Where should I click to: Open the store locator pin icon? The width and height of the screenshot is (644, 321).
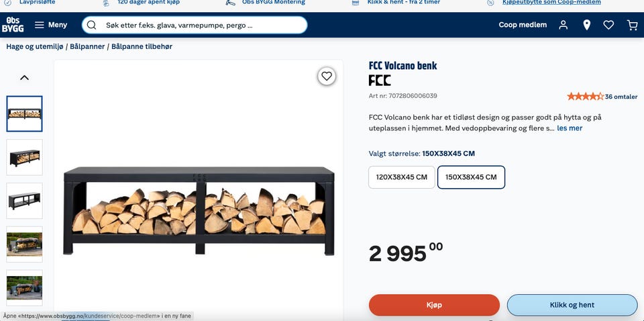point(586,25)
